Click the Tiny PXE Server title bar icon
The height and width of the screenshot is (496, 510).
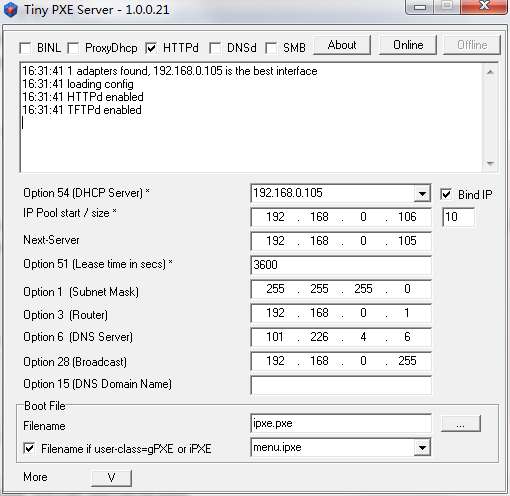coord(10,9)
